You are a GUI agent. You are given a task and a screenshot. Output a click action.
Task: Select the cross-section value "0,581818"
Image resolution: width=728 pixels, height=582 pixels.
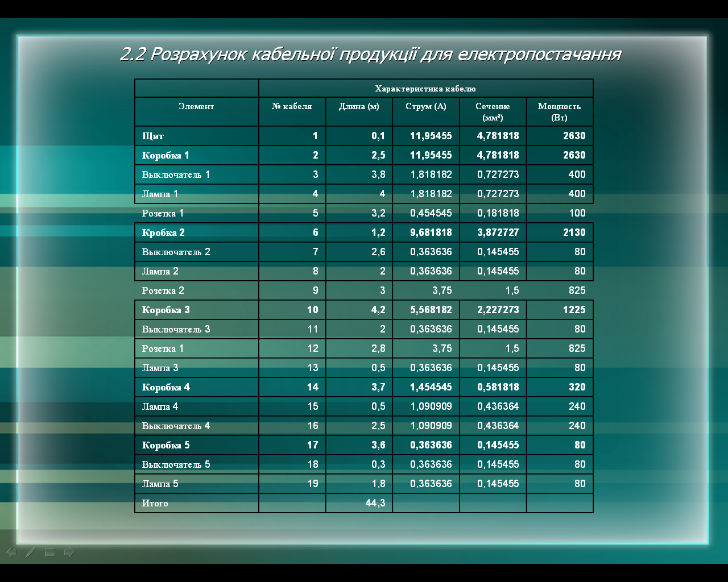click(x=498, y=388)
